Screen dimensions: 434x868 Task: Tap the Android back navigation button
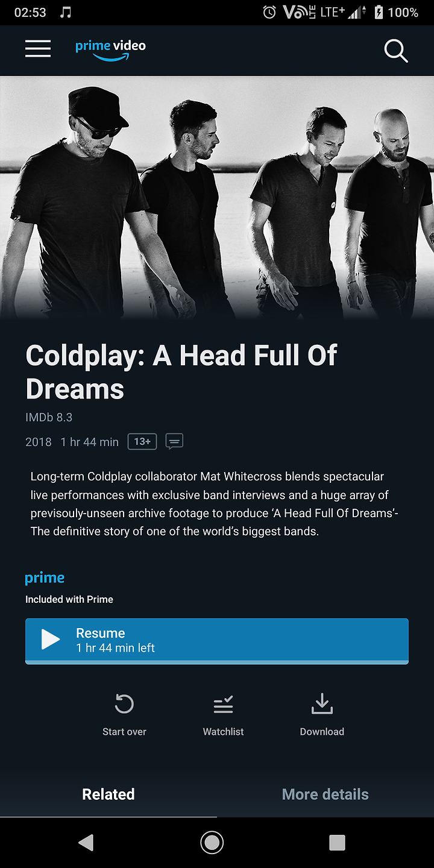click(86, 843)
